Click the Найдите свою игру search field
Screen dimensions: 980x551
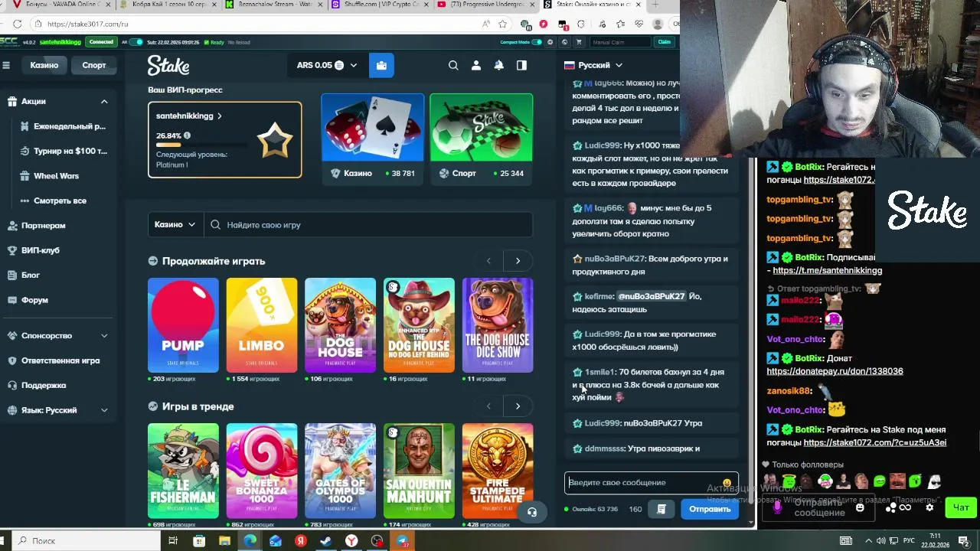click(x=368, y=225)
